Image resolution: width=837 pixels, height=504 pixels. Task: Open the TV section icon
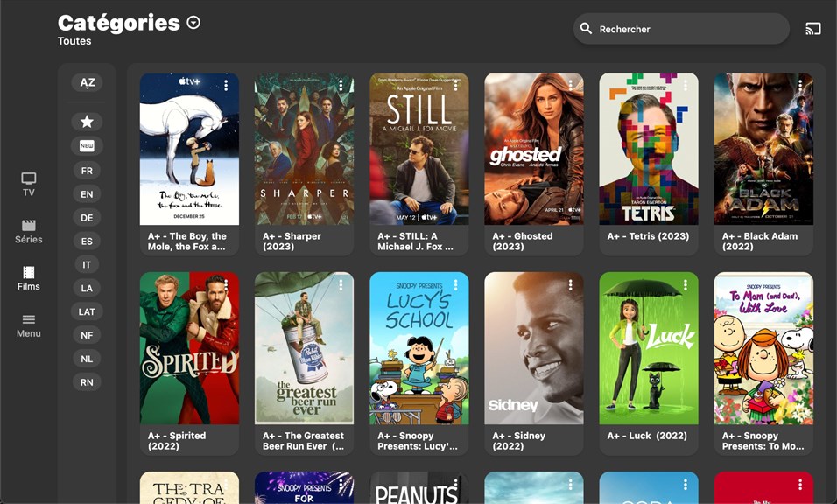pyautogui.click(x=28, y=178)
